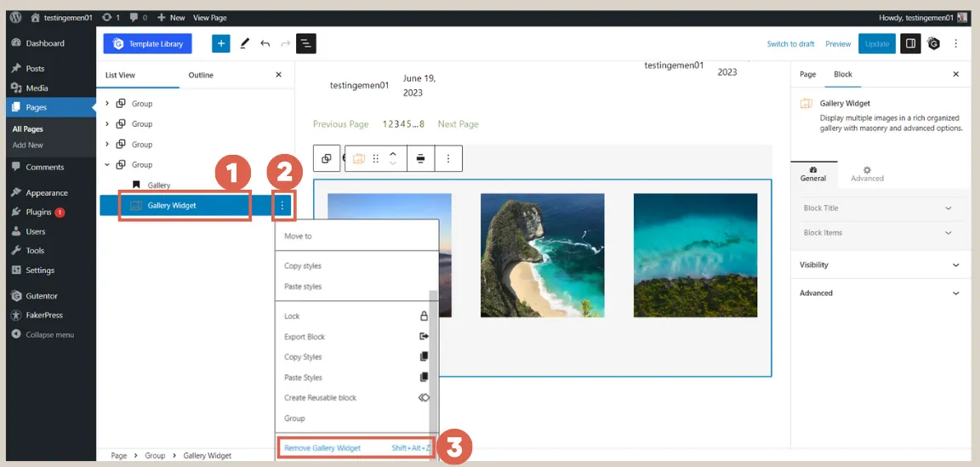Open the updates indicator in admin bar

pos(111,18)
